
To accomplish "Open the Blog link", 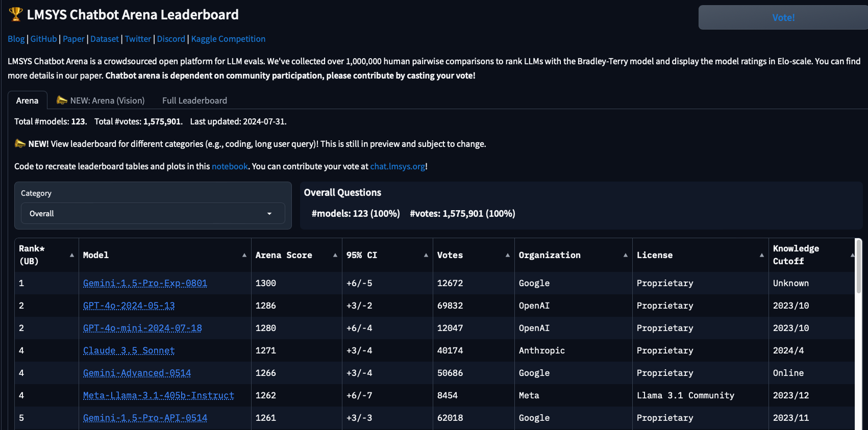I will pos(16,39).
